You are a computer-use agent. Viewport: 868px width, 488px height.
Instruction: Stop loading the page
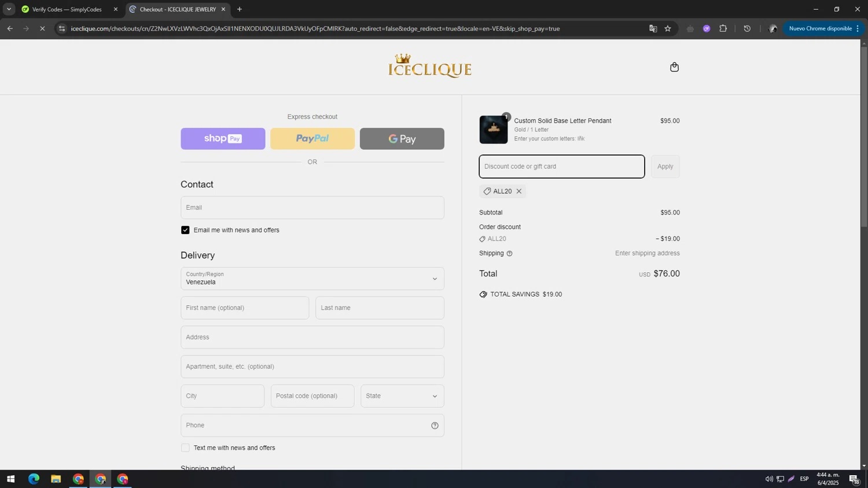(x=42, y=28)
